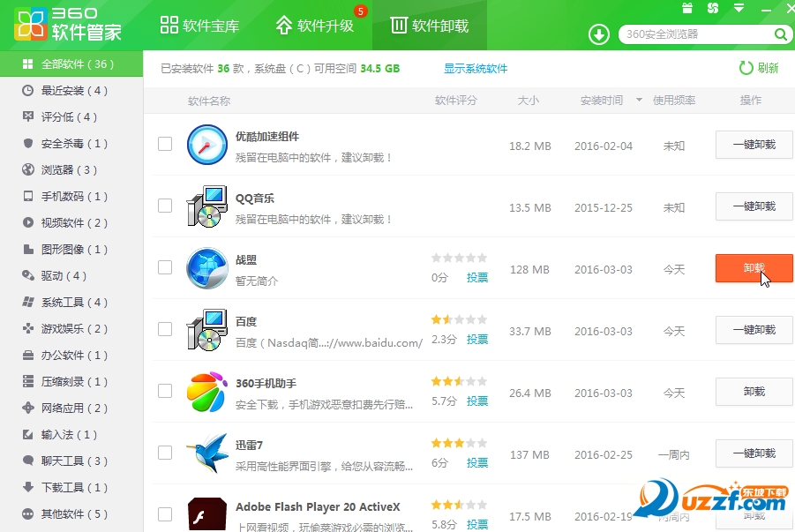Click the 视频软件 play icon

coord(28,222)
